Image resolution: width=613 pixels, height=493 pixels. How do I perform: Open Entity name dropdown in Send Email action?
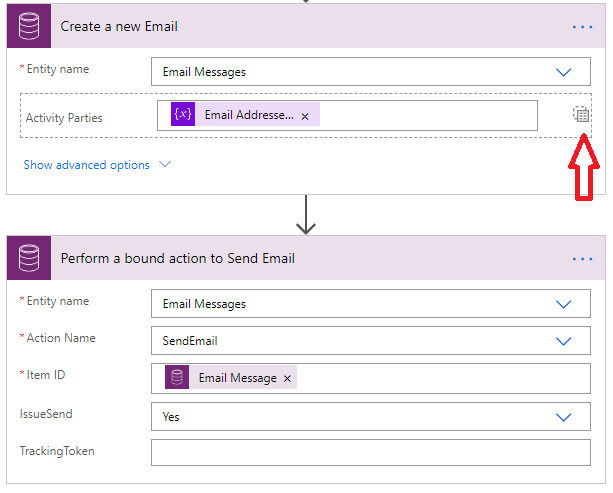pos(563,304)
